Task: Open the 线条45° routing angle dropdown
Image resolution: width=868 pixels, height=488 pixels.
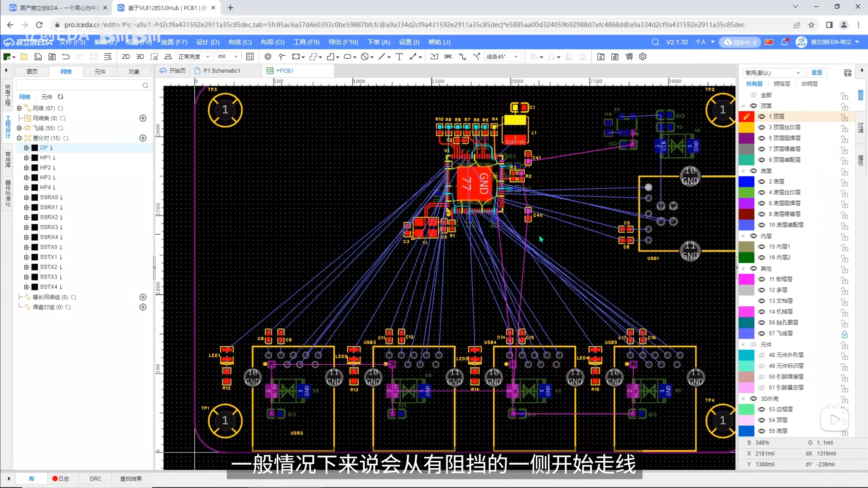Action: coord(502,57)
